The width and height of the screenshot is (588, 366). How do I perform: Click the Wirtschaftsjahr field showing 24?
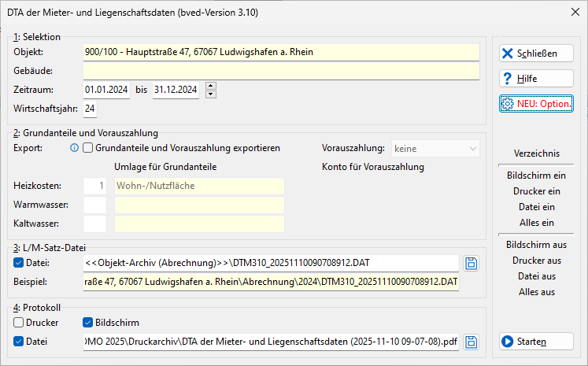90,109
